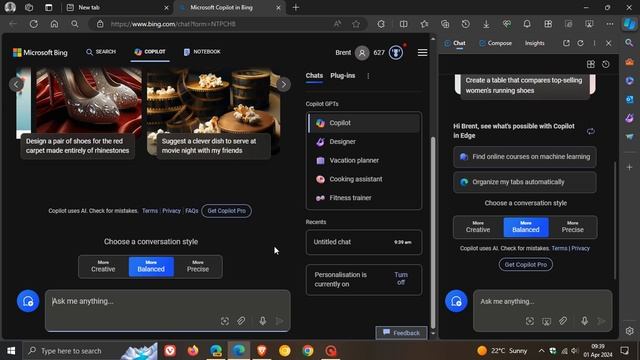Open the browser home page icon
This screenshot has width=640, height=360.
(54, 24)
